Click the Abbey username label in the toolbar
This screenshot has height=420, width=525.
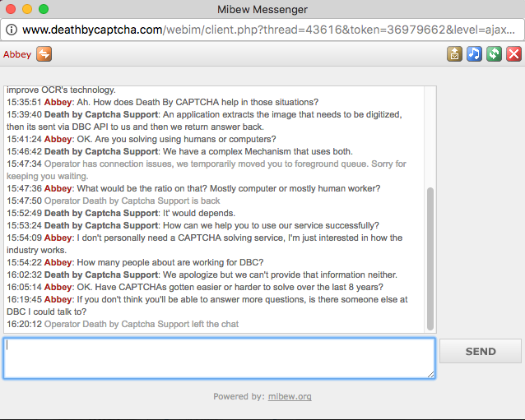[17, 54]
